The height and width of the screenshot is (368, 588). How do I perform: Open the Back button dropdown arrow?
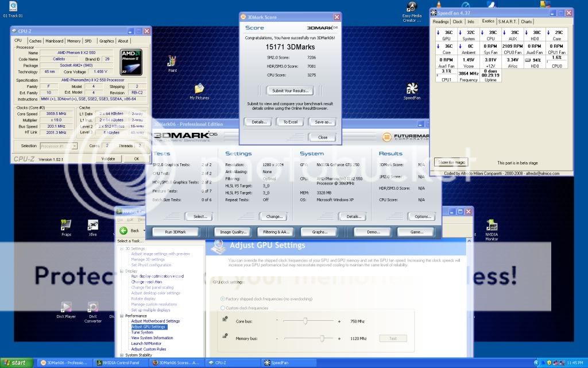click(x=144, y=231)
